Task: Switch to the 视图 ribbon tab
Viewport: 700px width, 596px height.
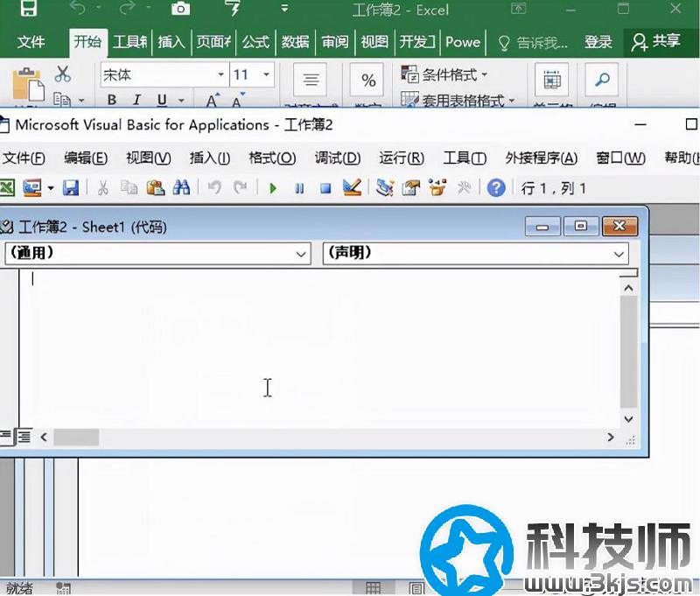Action: [374, 42]
